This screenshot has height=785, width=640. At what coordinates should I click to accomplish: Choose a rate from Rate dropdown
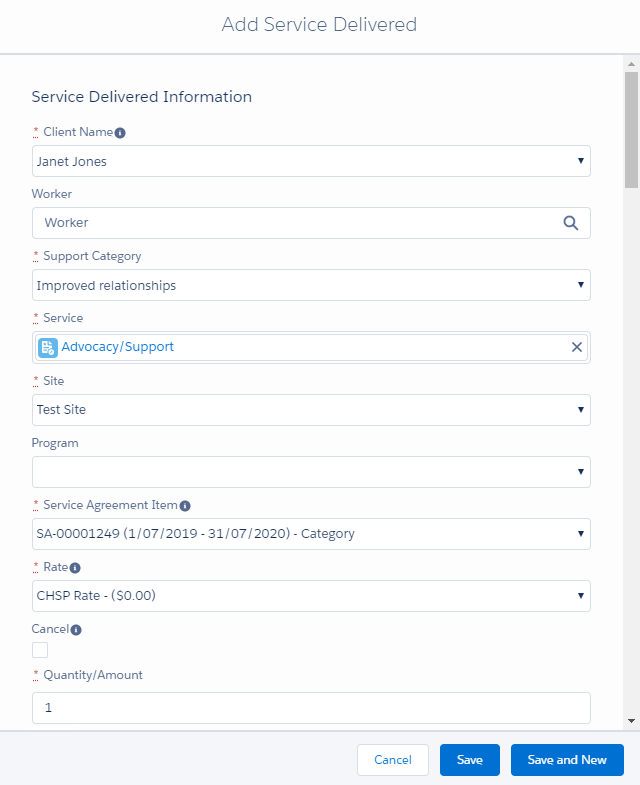(311, 595)
